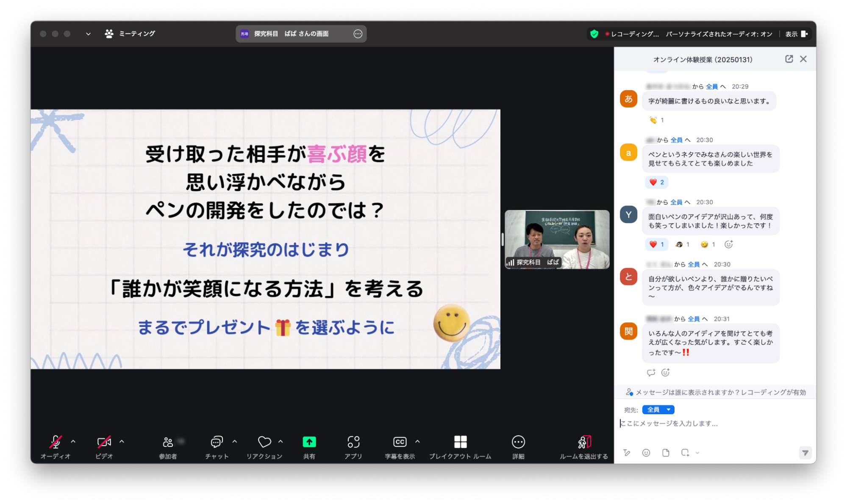847x504 pixels.
Task: Click the message starting 自分が欲しいペンより
Action: [x=711, y=288]
